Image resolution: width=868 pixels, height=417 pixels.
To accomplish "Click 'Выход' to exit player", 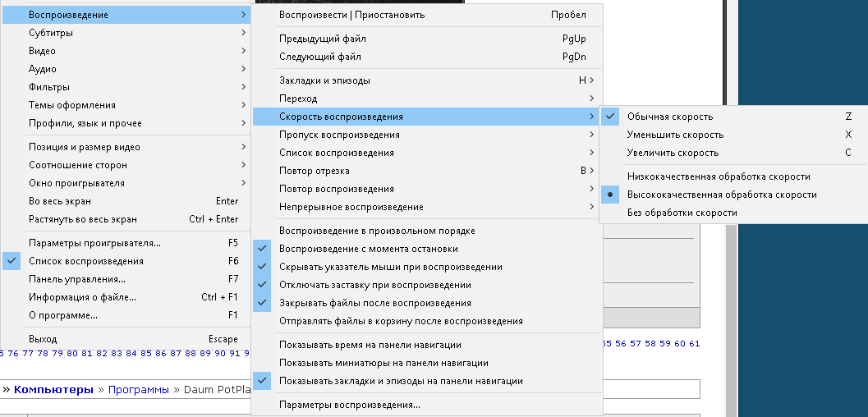I will [126, 339].
